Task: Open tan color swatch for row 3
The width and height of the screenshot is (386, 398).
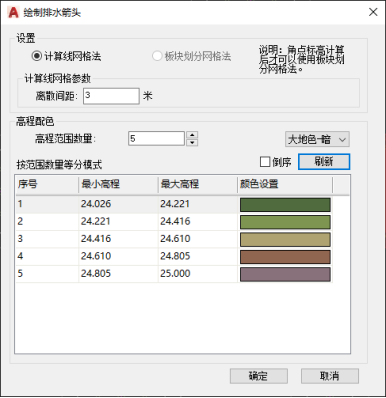Action: [285, 239]
